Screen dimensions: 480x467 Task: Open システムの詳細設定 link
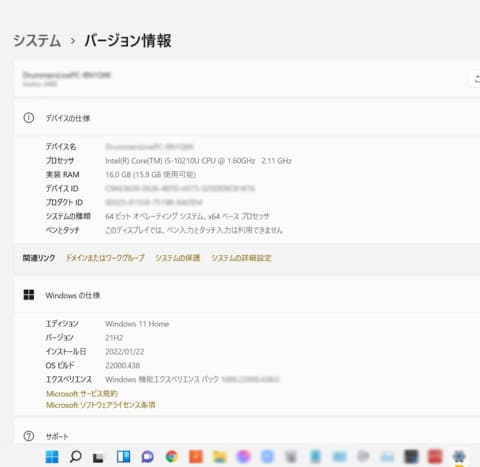tap(241, 258)
